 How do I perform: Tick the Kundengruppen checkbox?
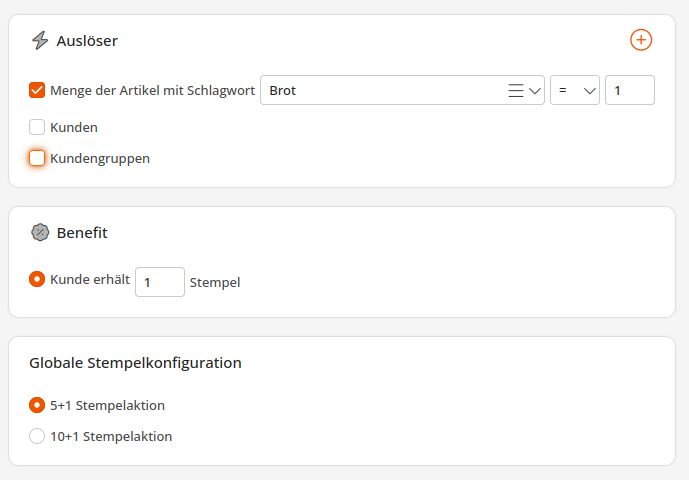37,158
